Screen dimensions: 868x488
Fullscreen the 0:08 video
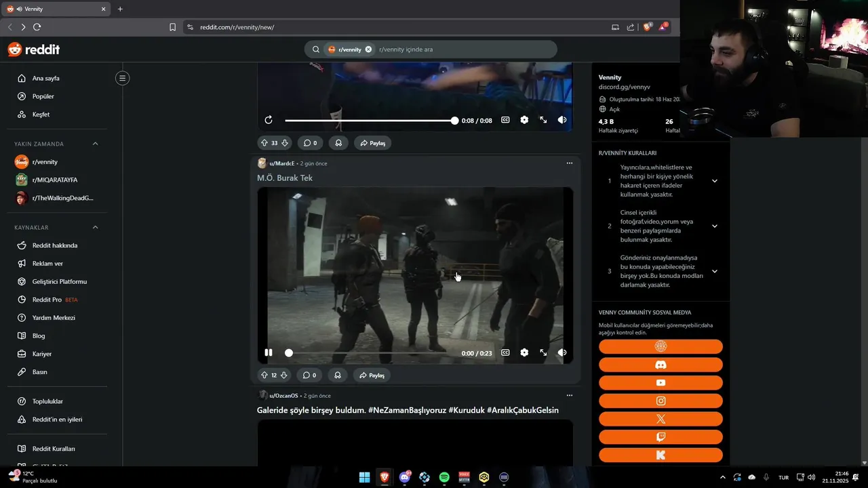tap(543, 120)
